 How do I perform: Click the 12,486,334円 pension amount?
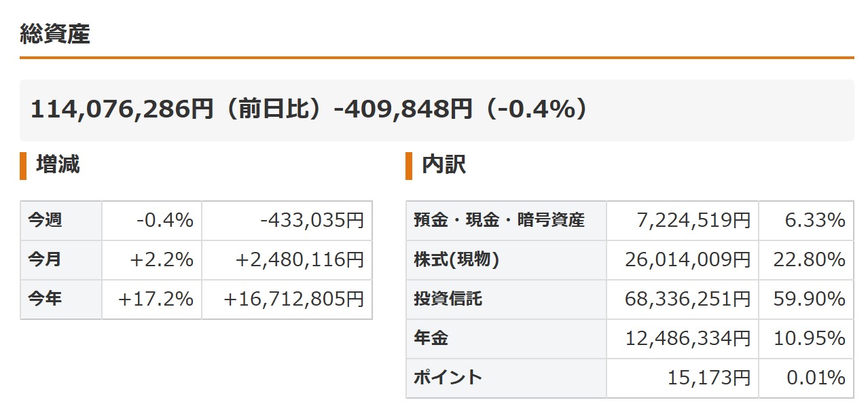click(x=687, y=338)
